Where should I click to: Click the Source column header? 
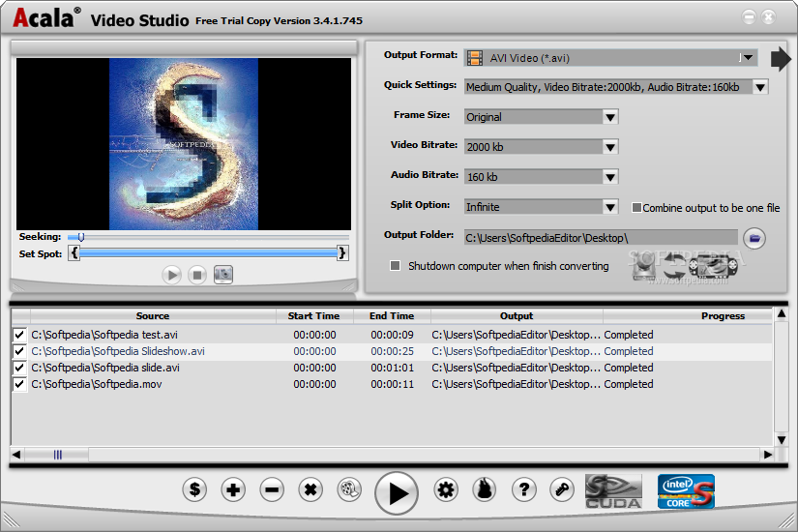point(153,316)
